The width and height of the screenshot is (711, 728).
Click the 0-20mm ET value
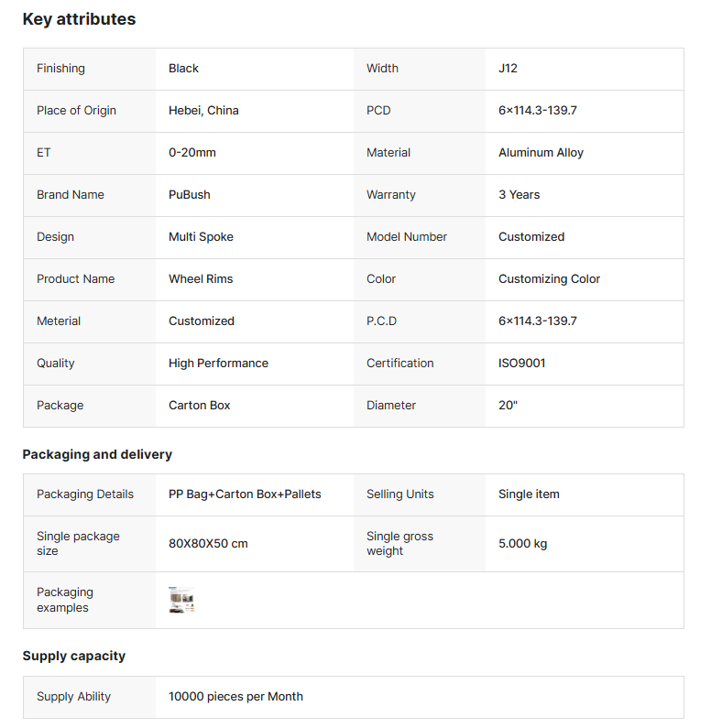pos(192,153)
